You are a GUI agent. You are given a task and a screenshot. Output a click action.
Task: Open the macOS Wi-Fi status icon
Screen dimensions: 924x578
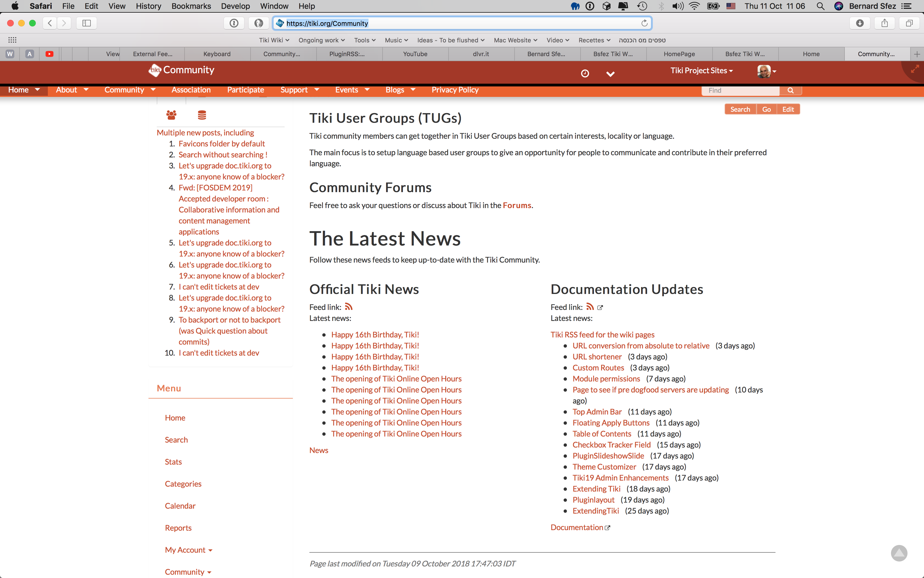coord(695,6)
